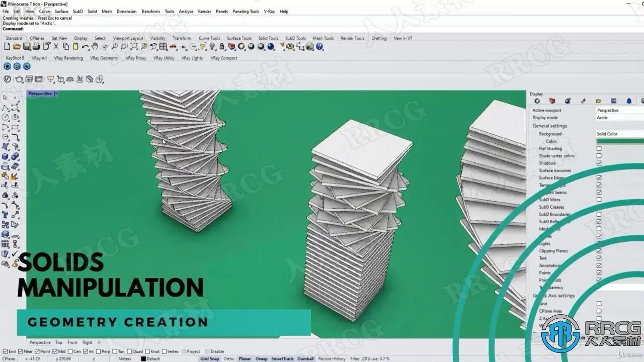Viewport: 644px width, 362px height.
Task: Create a new file from the standard toolbar
Action: click(x=7, y=47)
